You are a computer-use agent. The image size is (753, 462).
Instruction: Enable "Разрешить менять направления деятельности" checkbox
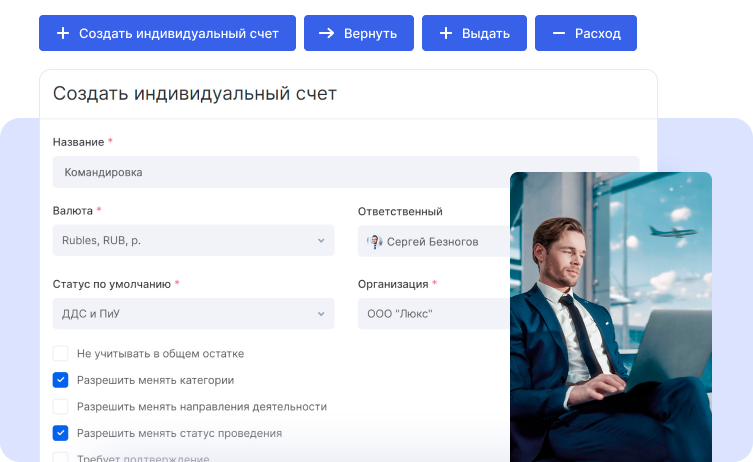click(61, 406)
